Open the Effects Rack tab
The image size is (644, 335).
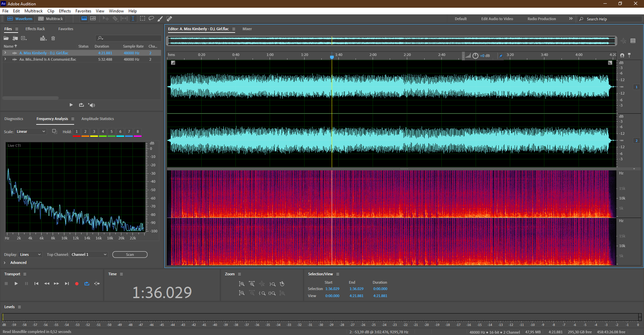click(x=35, y=29)
